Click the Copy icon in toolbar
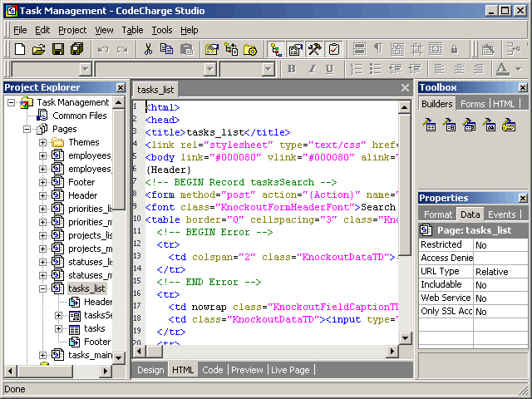The width and height of the screenshot is (532, 399). pyautogui.click(x=166, y=50)
